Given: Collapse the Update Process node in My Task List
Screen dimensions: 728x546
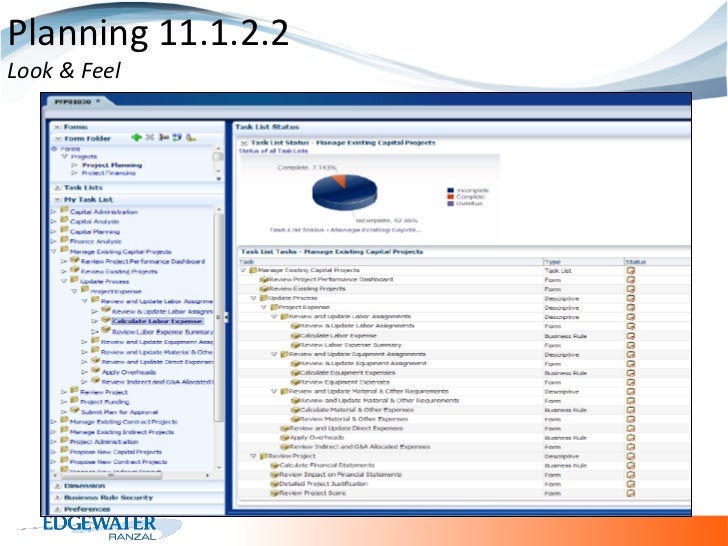Looking at the screenshot, I should pyautogui.click(x=64, y=281).
